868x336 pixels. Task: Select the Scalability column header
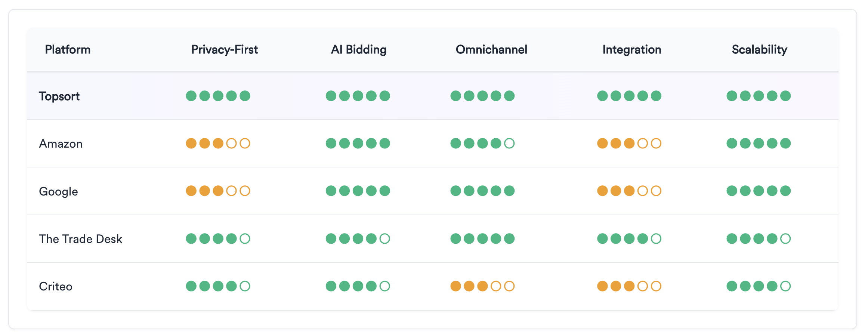pos(759,49)
